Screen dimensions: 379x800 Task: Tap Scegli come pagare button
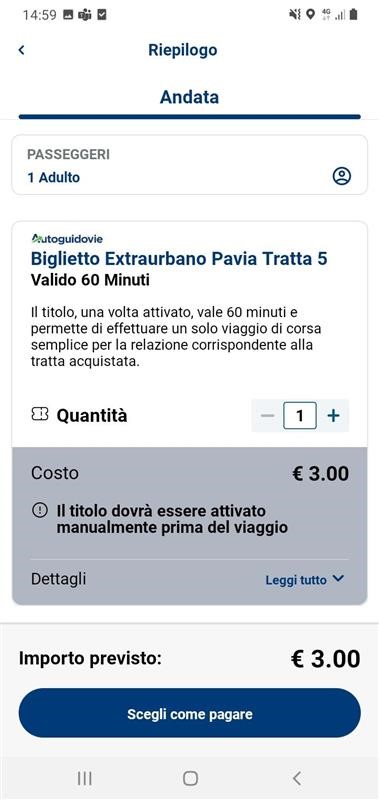tap(190, 713)
